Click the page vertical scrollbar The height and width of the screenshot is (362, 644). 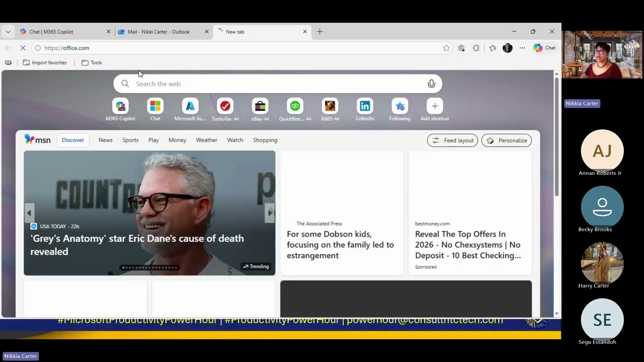coord(556,136)
